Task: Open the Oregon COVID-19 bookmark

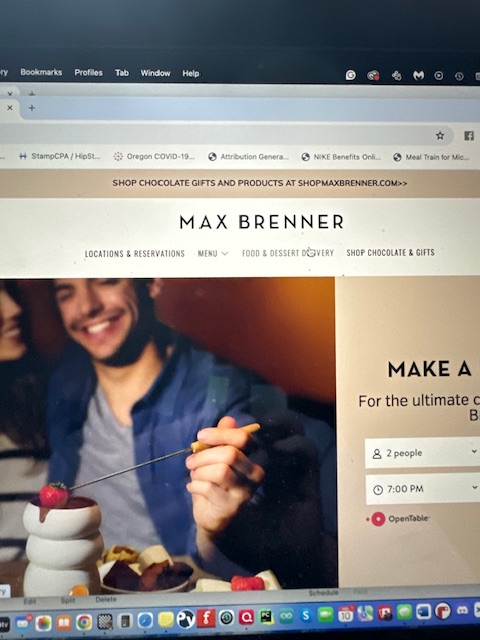Action: tap(154, 156)
